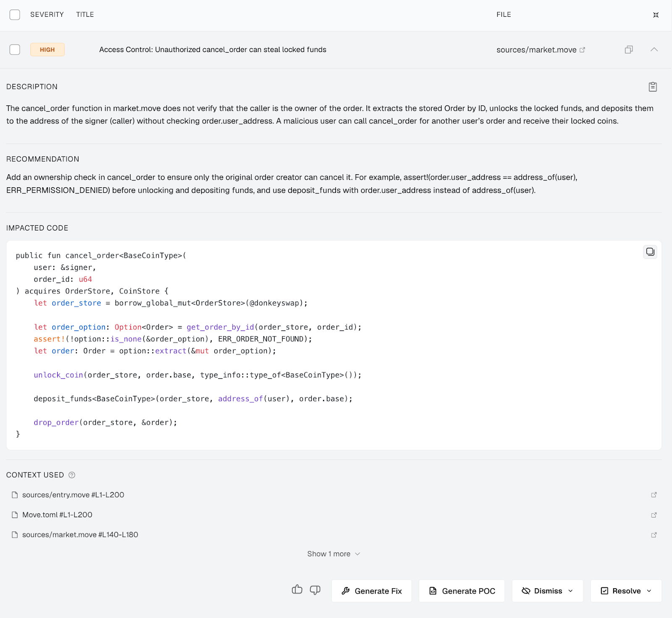Select all findings header checkbox
The height and width of the screenshot is (618, 672).
[15, 15]
